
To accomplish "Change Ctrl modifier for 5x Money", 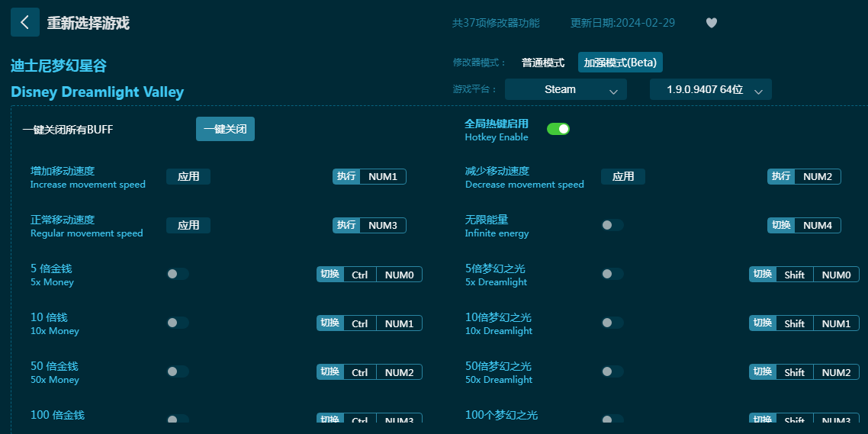I will pos(360,275).
